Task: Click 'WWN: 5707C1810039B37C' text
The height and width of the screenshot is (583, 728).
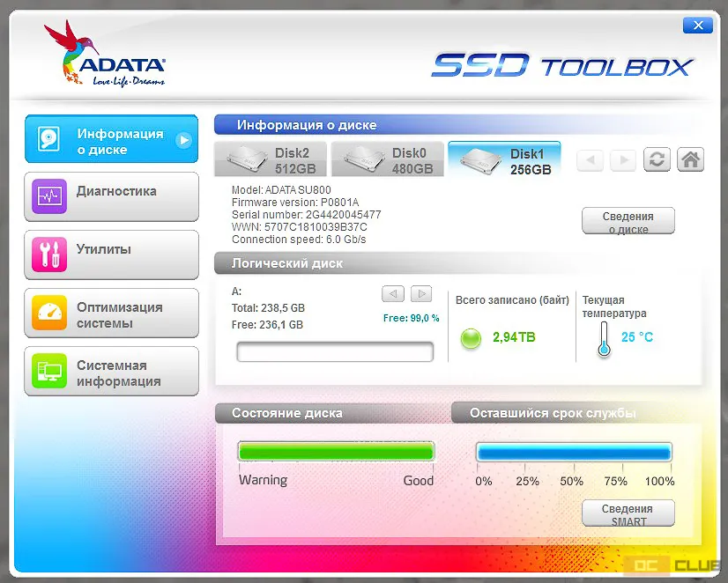Action: coord(300,227)
